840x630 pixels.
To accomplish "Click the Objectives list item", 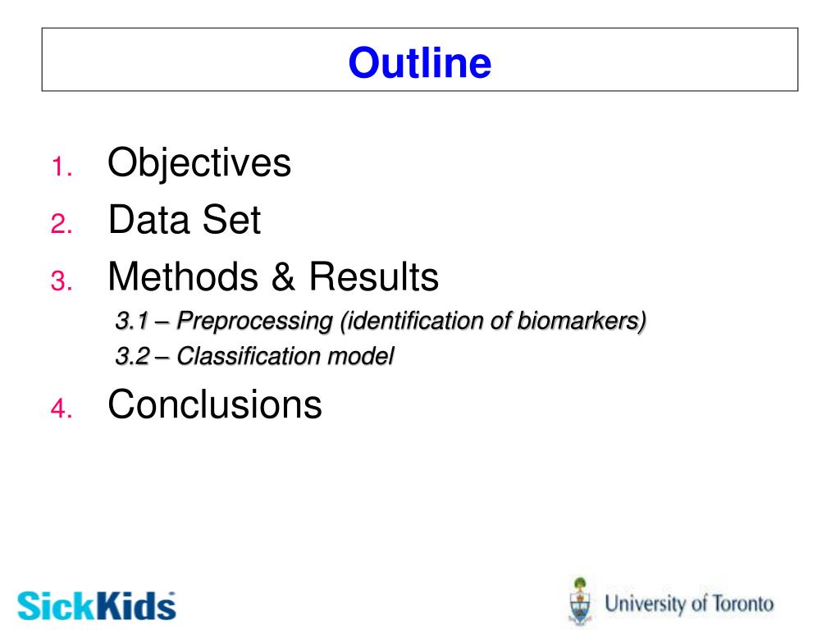I will [199, 162].
